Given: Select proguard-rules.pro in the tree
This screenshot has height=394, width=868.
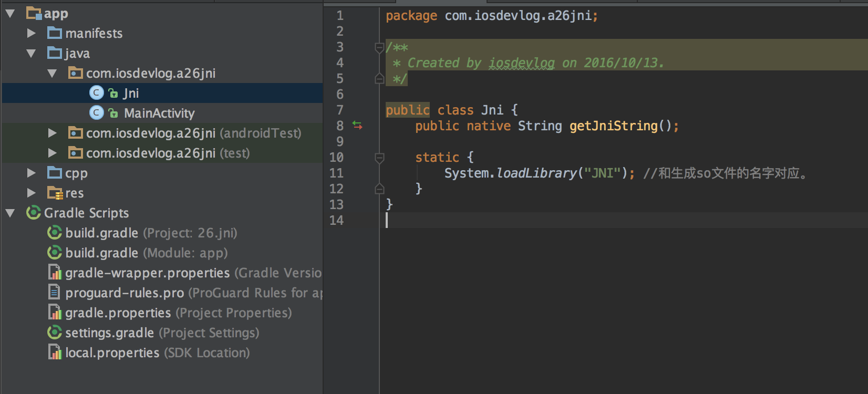Looking at the screenshot, I should point(193,293).
